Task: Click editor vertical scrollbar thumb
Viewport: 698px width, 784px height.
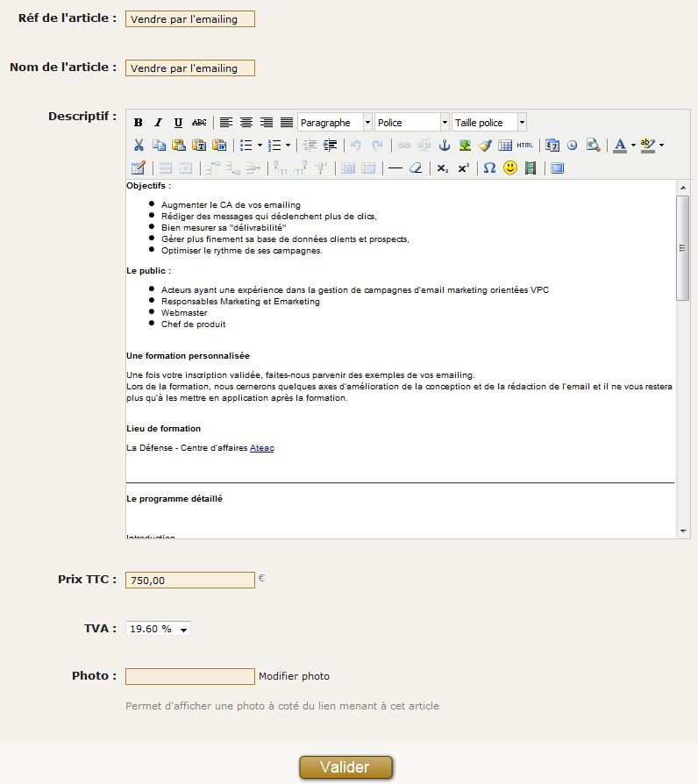Action: coord(682,248)
